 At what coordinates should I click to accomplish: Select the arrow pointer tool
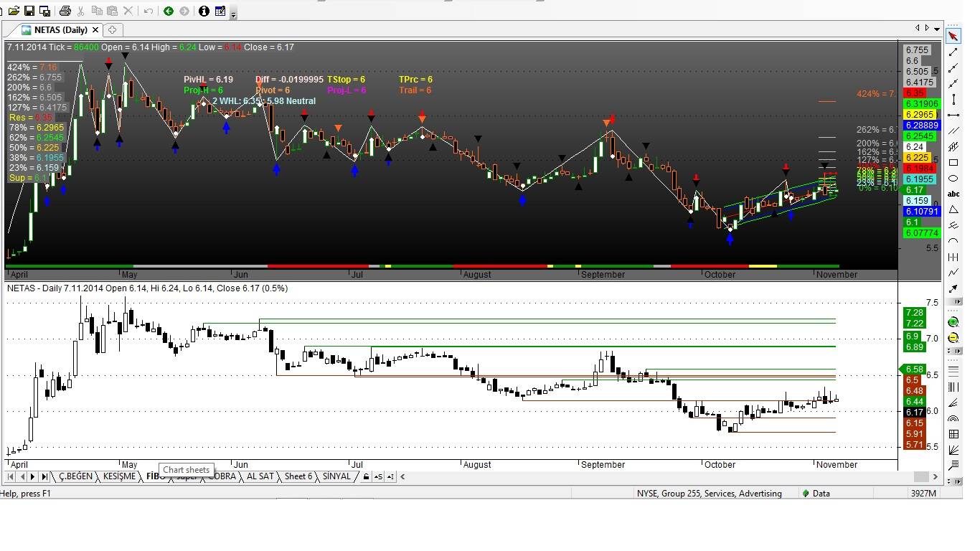[953, 37]
